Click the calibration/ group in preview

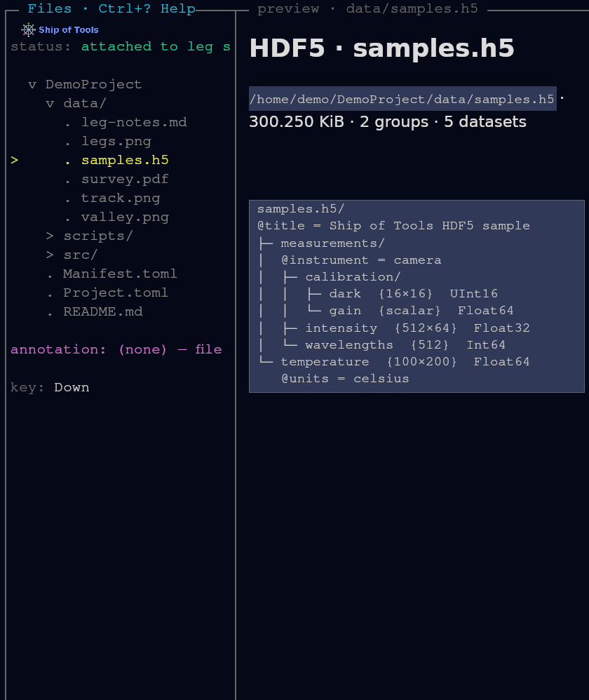353,277
